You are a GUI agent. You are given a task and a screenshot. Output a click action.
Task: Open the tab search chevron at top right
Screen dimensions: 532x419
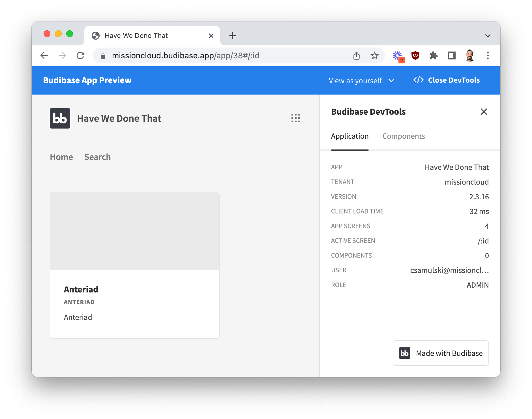[488, 35]
